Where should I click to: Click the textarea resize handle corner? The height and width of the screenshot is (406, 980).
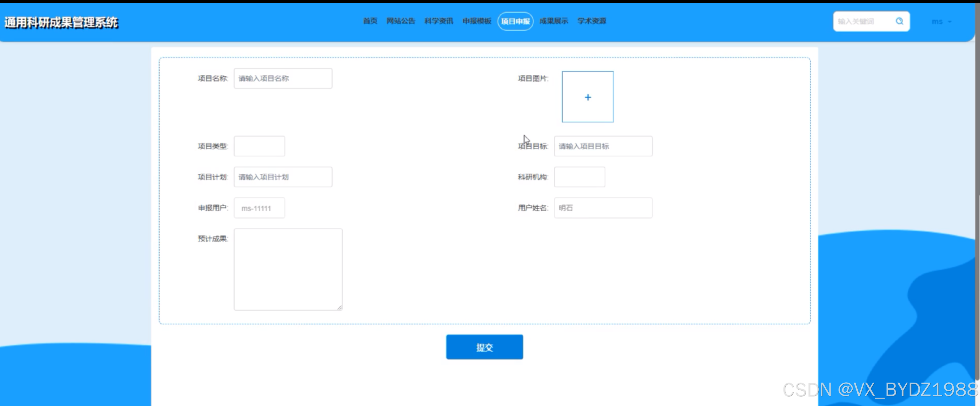[x=339, y=307]
